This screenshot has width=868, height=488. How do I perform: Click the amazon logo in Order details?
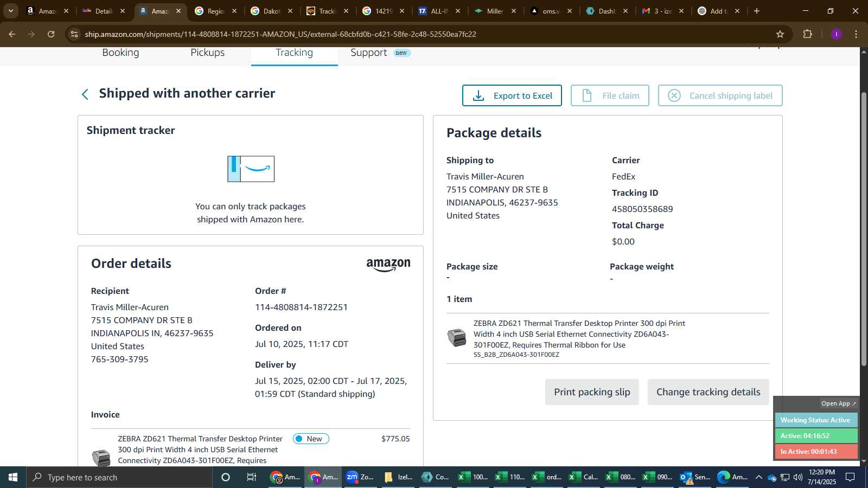coord(388,265)
